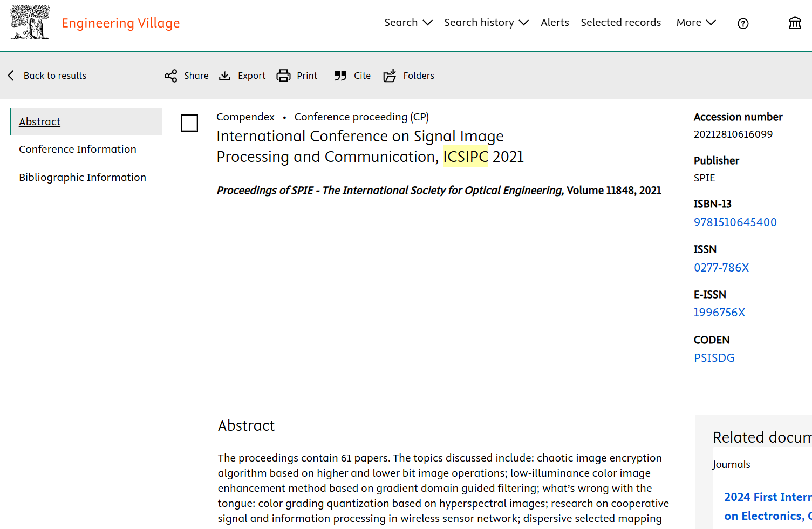812x529 pixels.
Task: Open the 2024 First International related document
Action: pos(768,506)
